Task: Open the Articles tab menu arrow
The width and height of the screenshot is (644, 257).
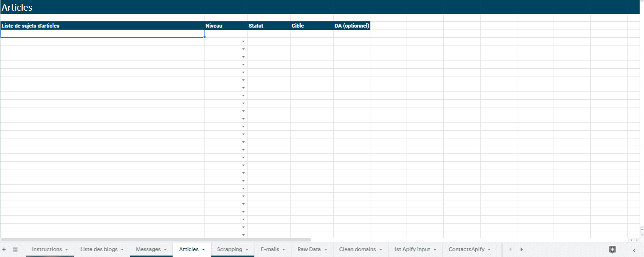Action: click(204, 250)
